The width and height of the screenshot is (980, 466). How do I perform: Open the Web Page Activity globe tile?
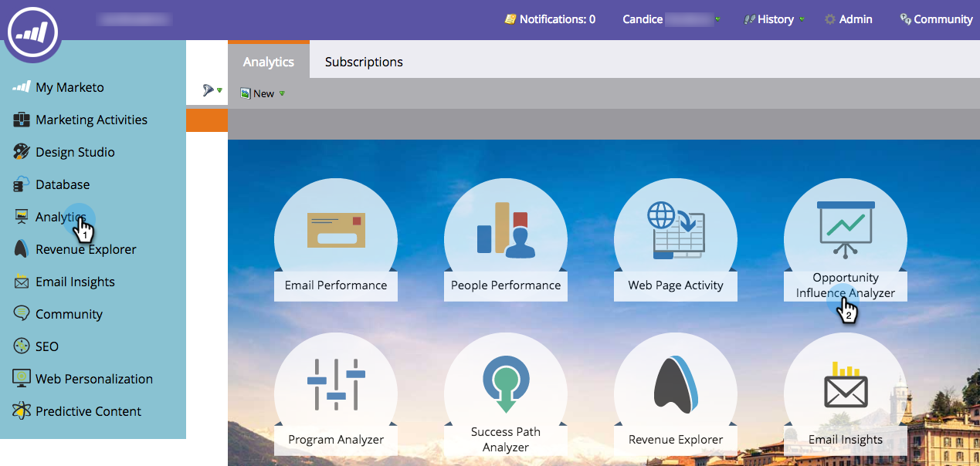click(676, 230)
